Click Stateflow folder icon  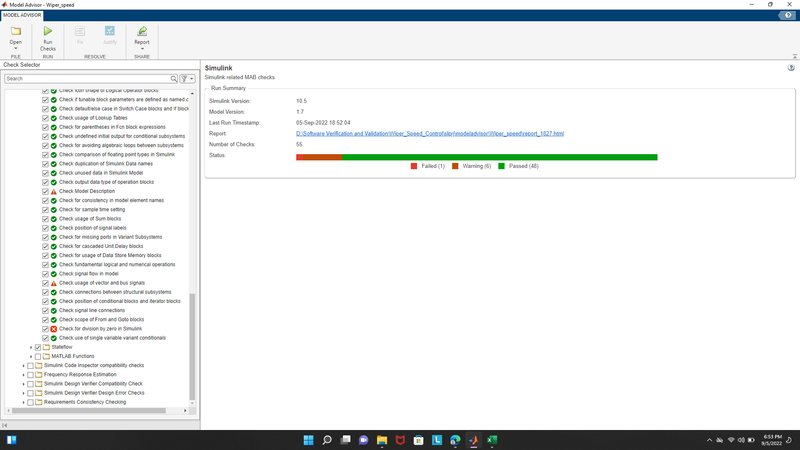point(46,347)
